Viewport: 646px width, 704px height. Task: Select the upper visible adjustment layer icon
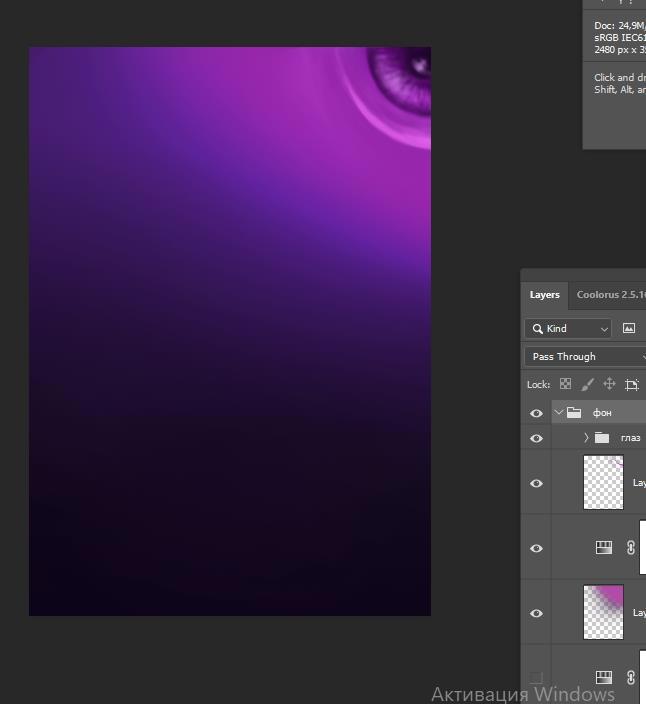tap(604, 548)
